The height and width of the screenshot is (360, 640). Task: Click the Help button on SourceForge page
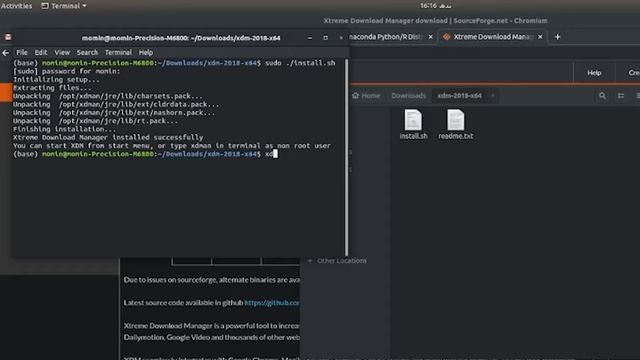point(594,73)
